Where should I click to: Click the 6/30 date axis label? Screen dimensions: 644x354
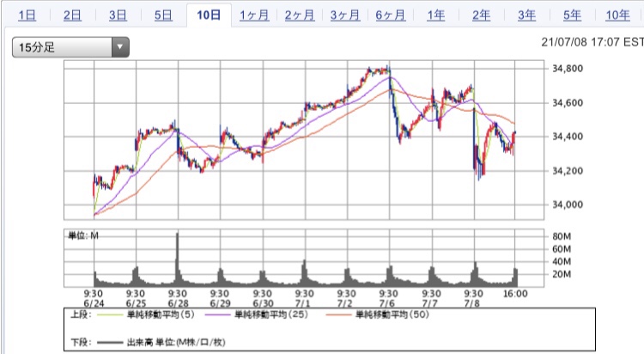pyautogui.click(x=263, y=303)
